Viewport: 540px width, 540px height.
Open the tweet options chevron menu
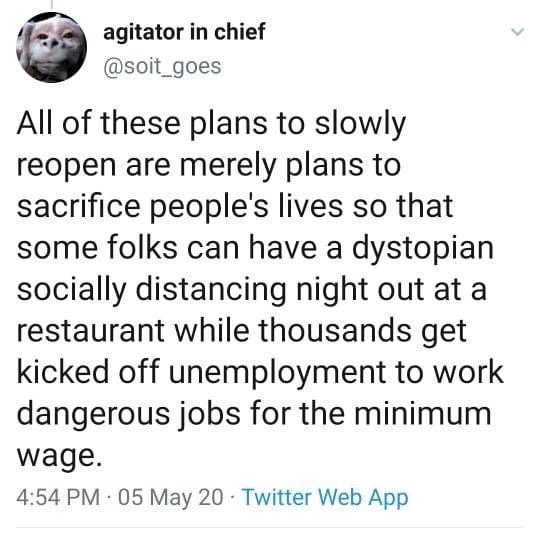click(518, 32)
